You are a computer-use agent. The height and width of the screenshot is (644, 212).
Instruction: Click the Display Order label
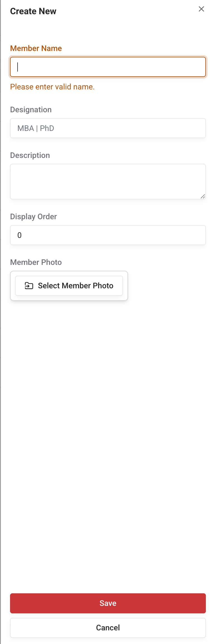click(x=33, y=216)
